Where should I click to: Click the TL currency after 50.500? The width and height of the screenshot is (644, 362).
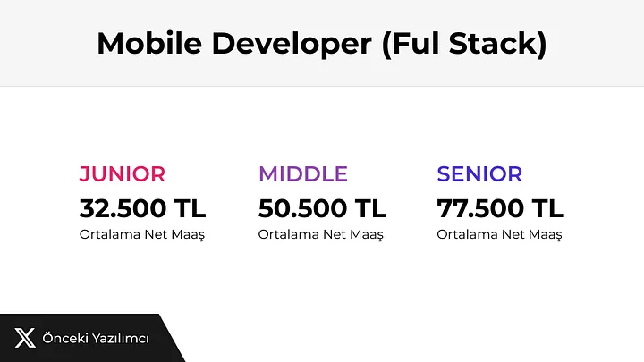point(371,208)
